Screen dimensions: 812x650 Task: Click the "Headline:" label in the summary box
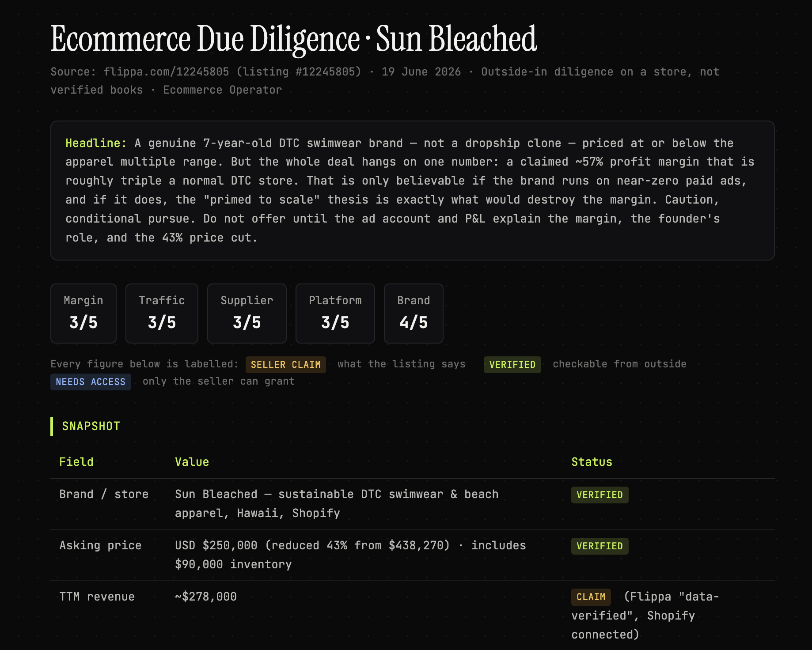click(x=96, y=143)
